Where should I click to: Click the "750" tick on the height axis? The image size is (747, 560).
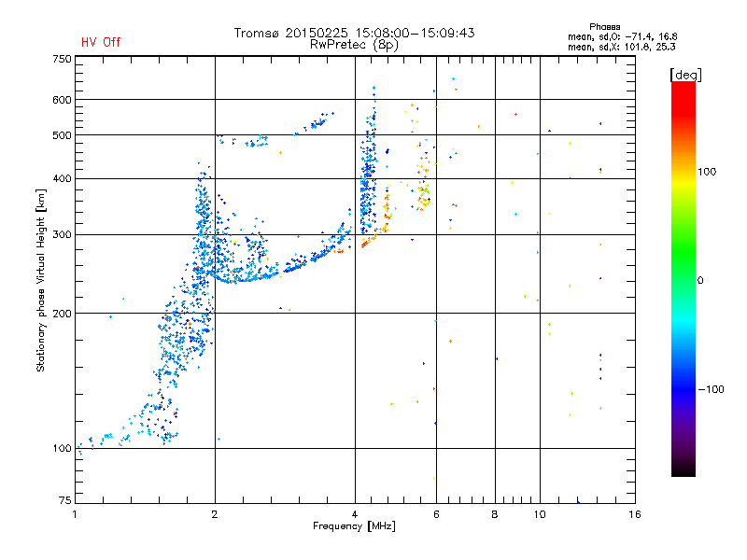tap(63, 59)
